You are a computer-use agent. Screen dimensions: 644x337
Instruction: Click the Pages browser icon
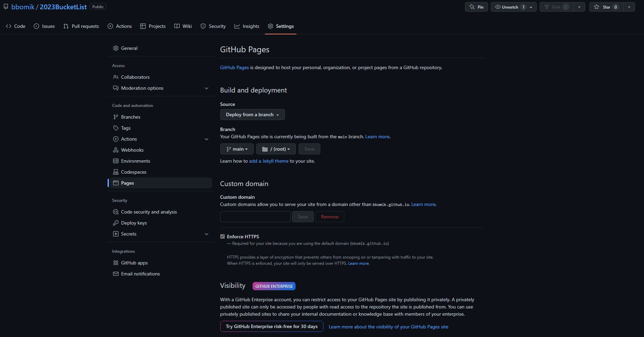(x=116, y=183)
